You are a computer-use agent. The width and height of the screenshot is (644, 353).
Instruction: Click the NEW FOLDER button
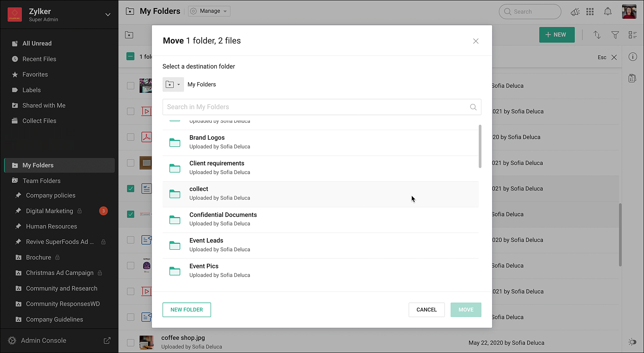click(186, 310)
